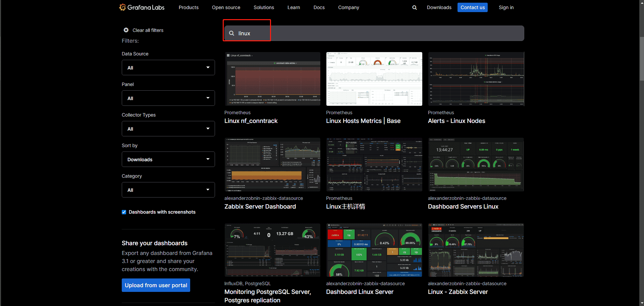Uncheck Dashboards with screenshots
644x306 pixels.
tap(124, 212)
